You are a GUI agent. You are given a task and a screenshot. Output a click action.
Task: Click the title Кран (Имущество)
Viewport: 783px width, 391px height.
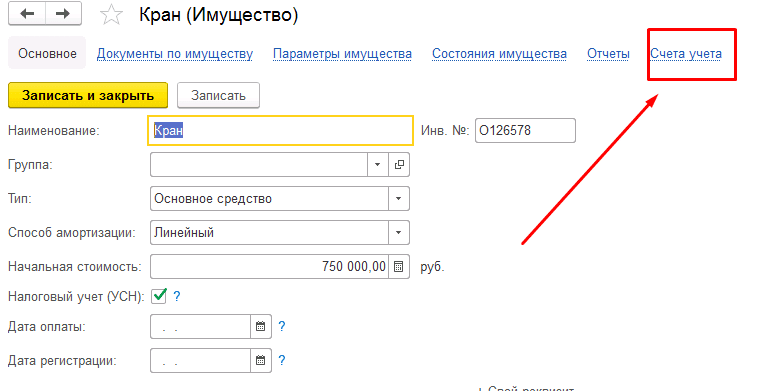pyautogui.click(x=218, y=15)
